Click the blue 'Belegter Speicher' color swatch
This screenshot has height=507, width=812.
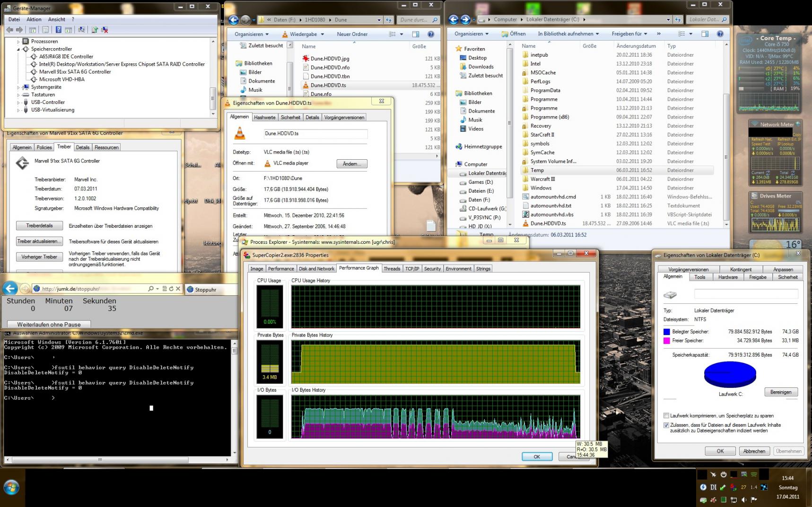point(667,332)
